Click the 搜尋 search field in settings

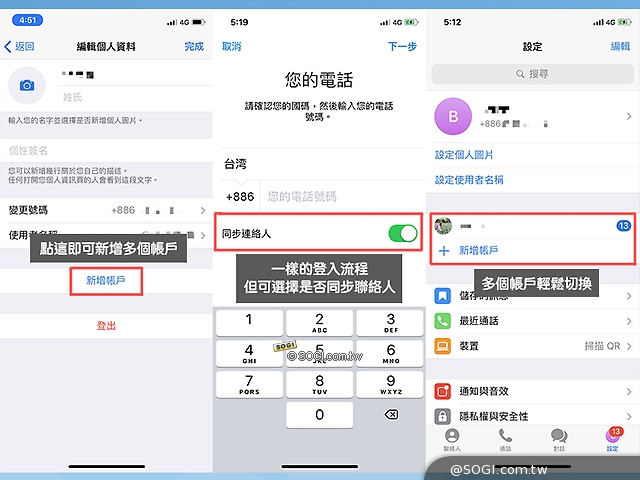(532, 74)
